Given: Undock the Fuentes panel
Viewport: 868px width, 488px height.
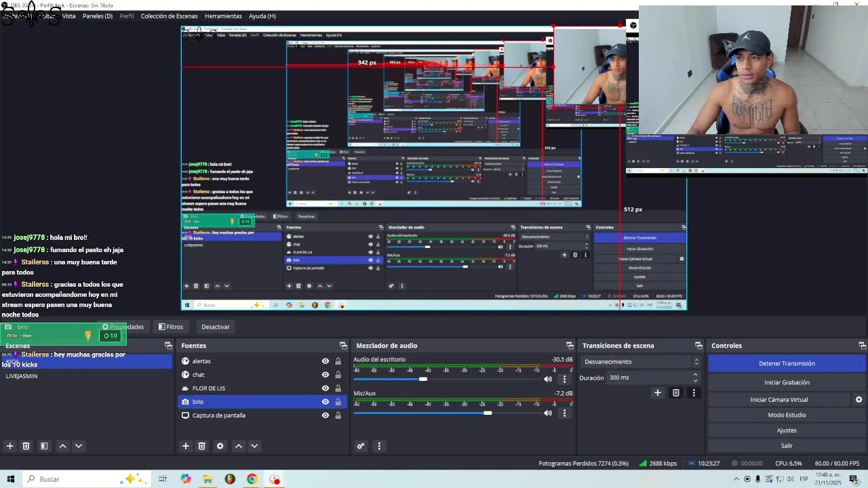Looking at the screenshot, I should 343,346.
